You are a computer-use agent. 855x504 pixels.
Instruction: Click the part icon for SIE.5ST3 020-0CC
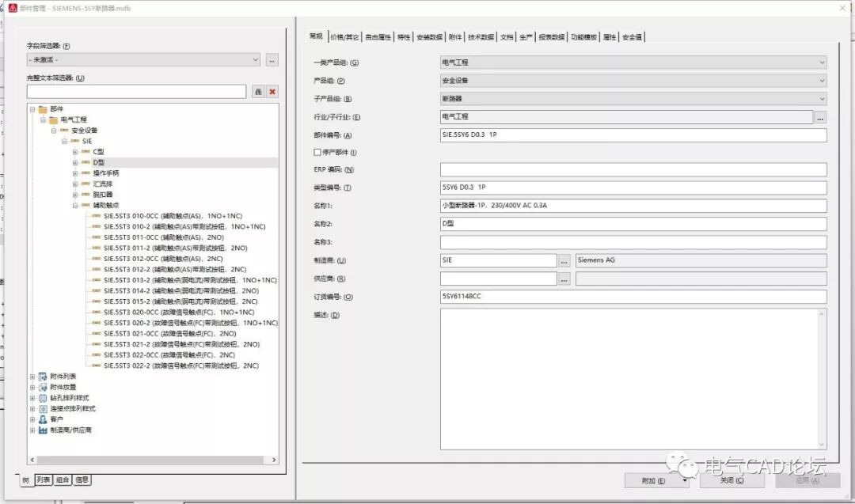click(97, 313)
